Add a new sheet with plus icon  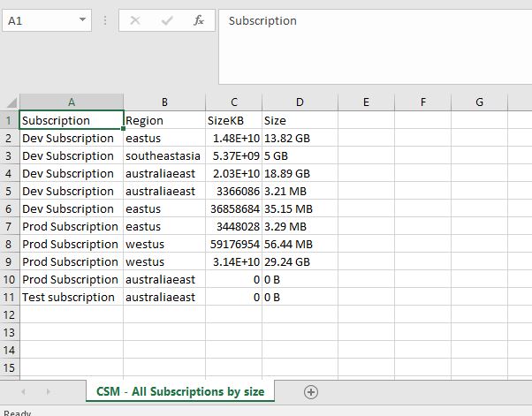311,392
